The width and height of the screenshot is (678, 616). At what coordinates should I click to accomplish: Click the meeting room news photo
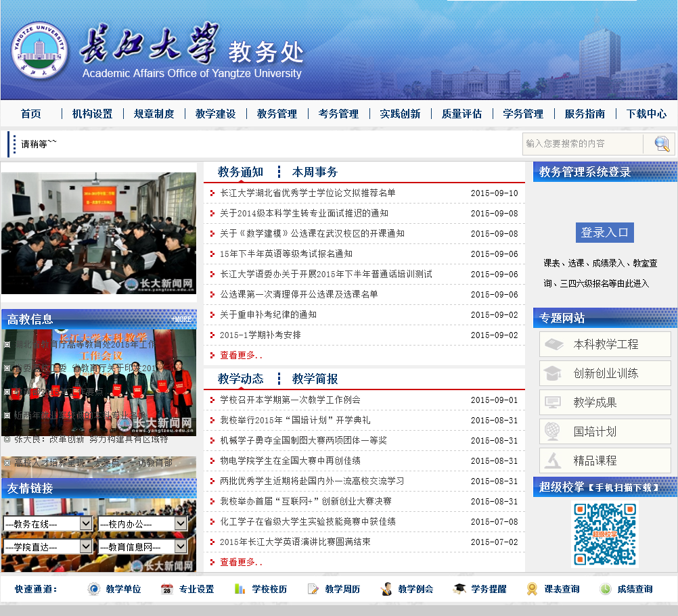click(x=99, y=233)
